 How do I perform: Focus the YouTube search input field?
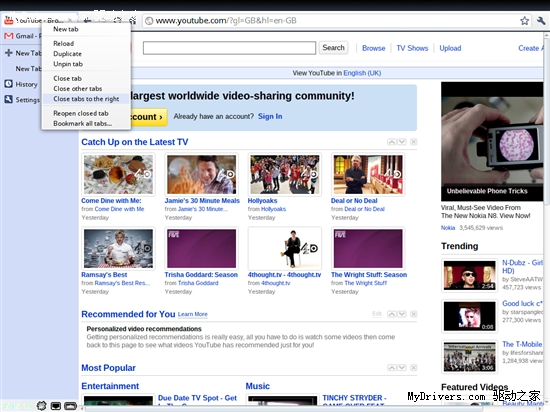point(229,48)
